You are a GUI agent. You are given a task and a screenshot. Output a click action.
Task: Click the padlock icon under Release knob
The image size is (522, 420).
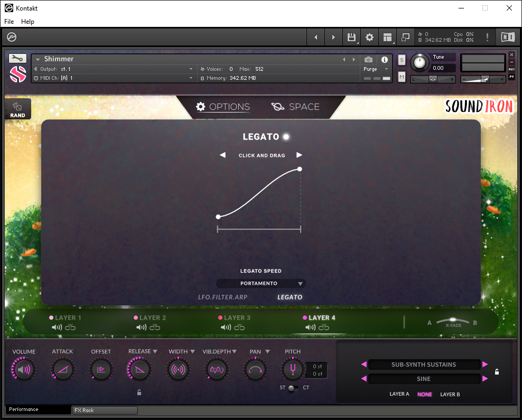point(139,393)
